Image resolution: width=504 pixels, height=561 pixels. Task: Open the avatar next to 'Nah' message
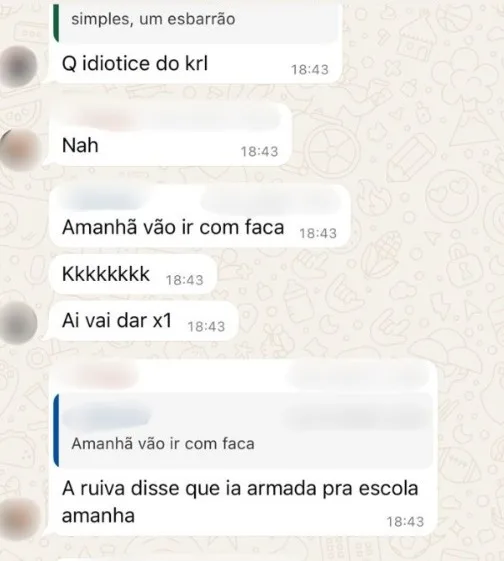click(x=18, y=148)
